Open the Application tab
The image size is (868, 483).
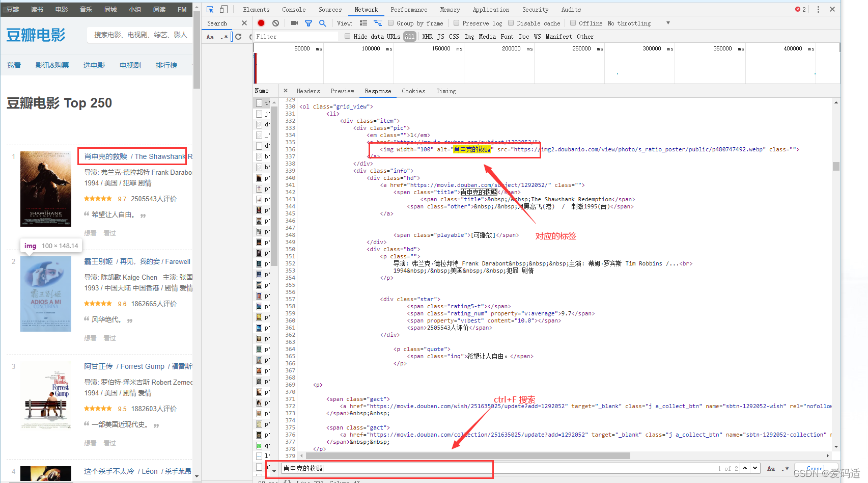[x=491, y=9]
